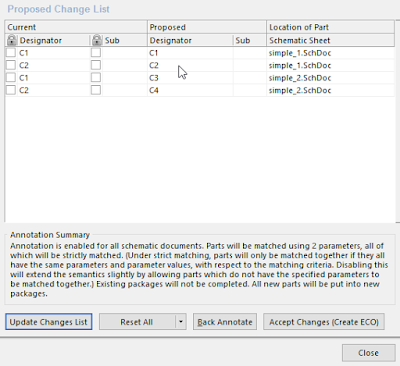This screenshot has width=400, height=366.
Task: Click the Schematic Sheet column header
Action: [x=331, y=40]
